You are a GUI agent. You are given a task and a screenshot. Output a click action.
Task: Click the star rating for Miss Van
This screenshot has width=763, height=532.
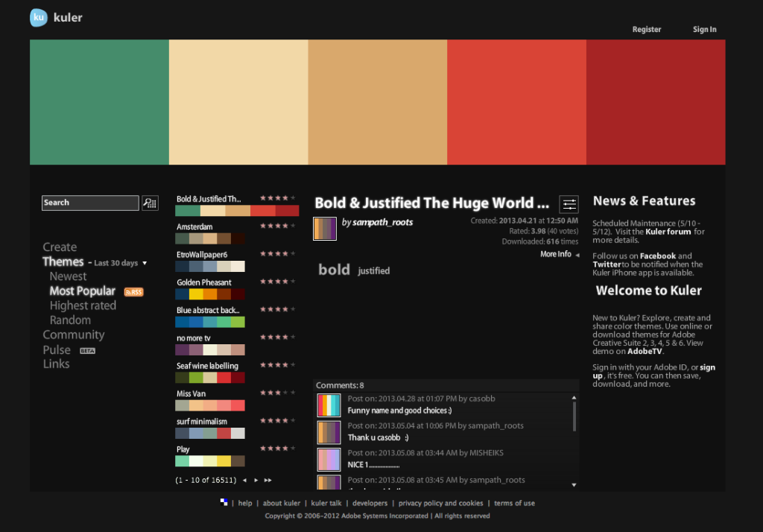pyautogui.click(x=277, y=393)
